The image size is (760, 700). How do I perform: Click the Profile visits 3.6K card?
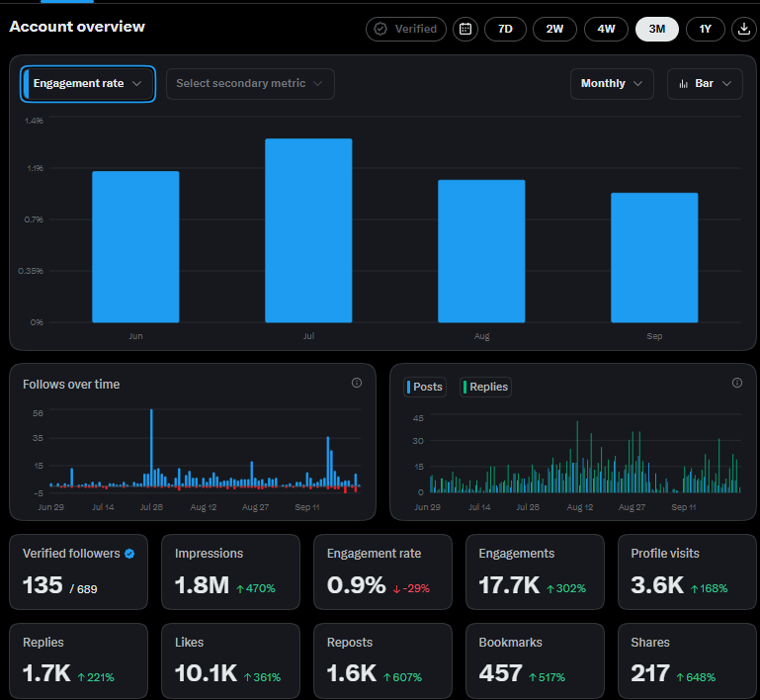coord(687,572)
